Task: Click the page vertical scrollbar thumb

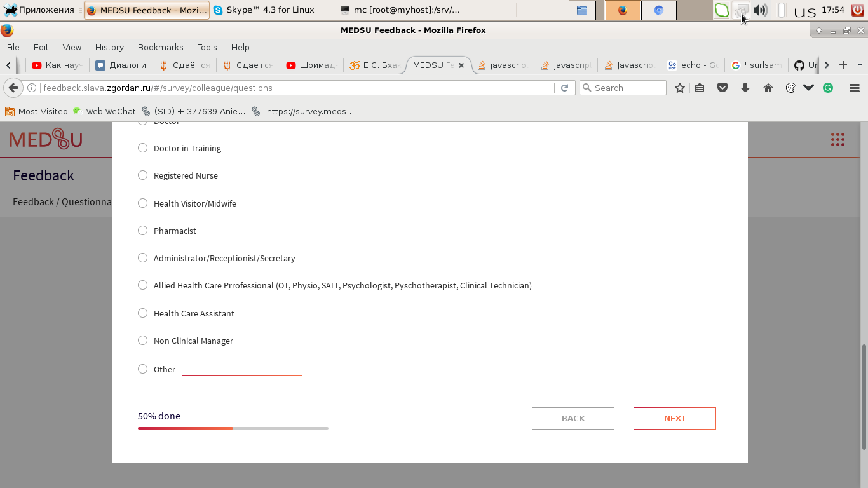Action: pos(864,396)
